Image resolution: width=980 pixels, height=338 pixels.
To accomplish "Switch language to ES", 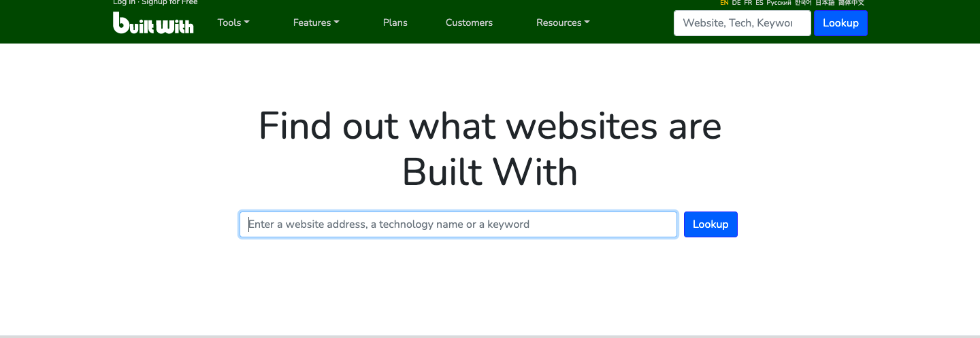I will pyautogui.click(x=759, y=3).
